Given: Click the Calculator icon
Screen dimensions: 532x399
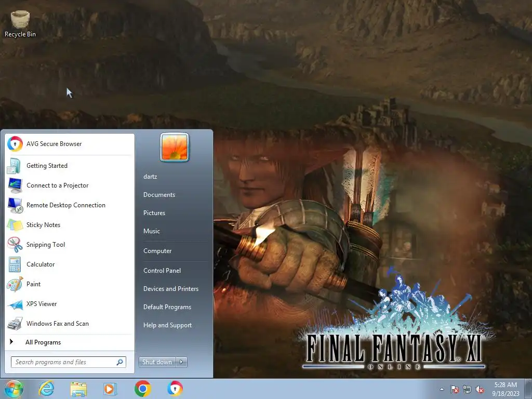Looking at the screenshot, I should (15, 264).
